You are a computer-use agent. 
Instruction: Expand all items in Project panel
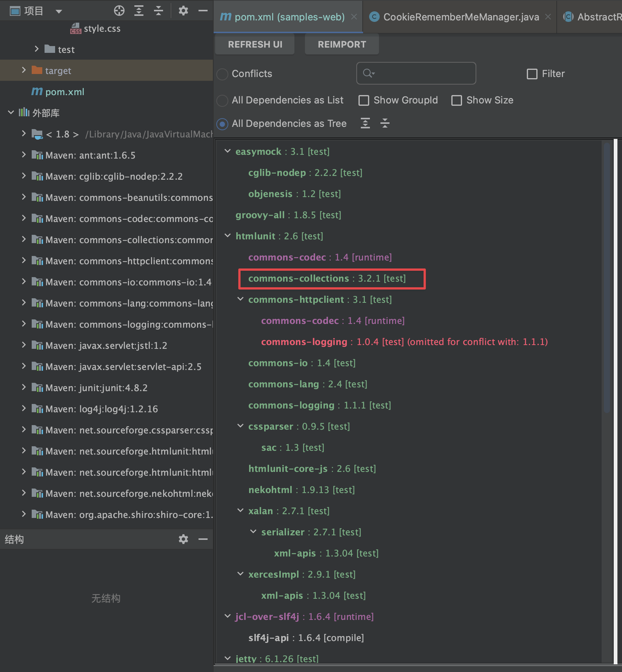pos(139,11)
